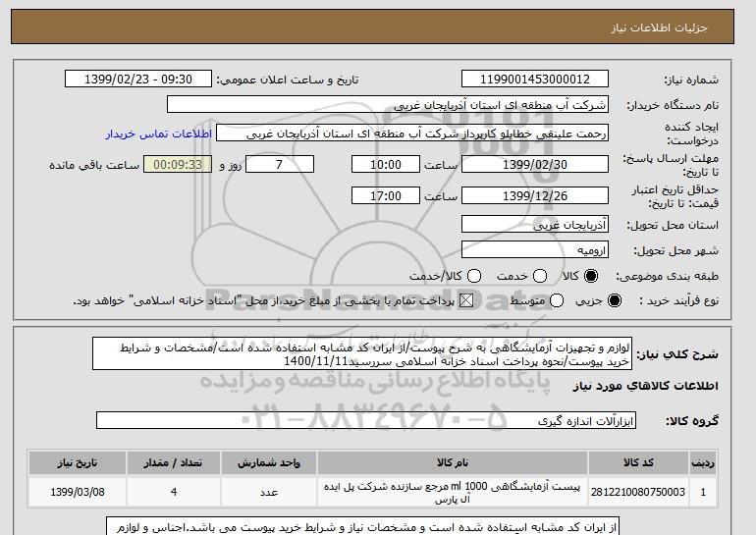Click the general need description text box

[362, 353]
